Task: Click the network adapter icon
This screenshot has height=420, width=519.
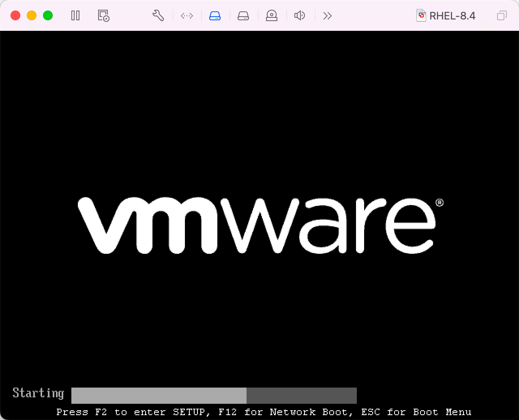Action: pos(187,16)
